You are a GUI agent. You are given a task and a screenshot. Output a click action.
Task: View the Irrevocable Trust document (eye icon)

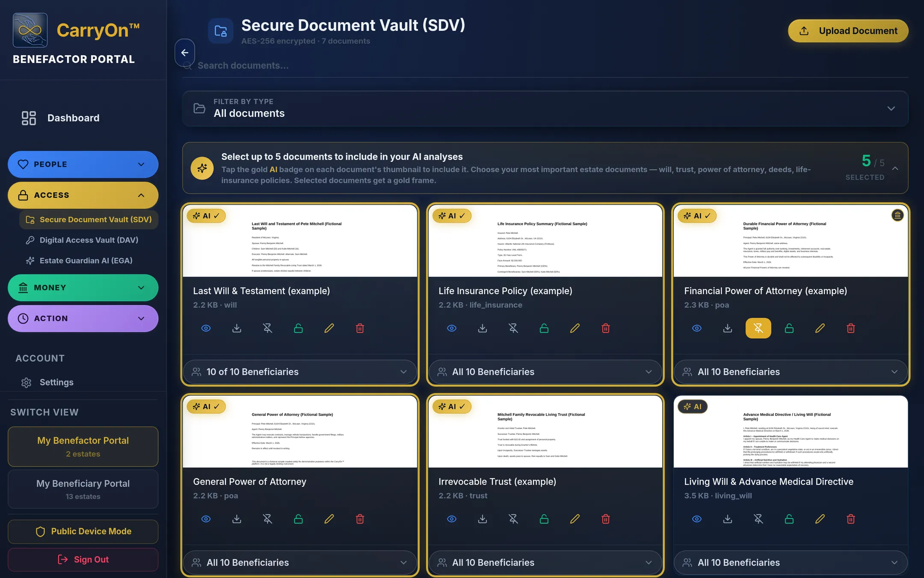coord(451,519)
